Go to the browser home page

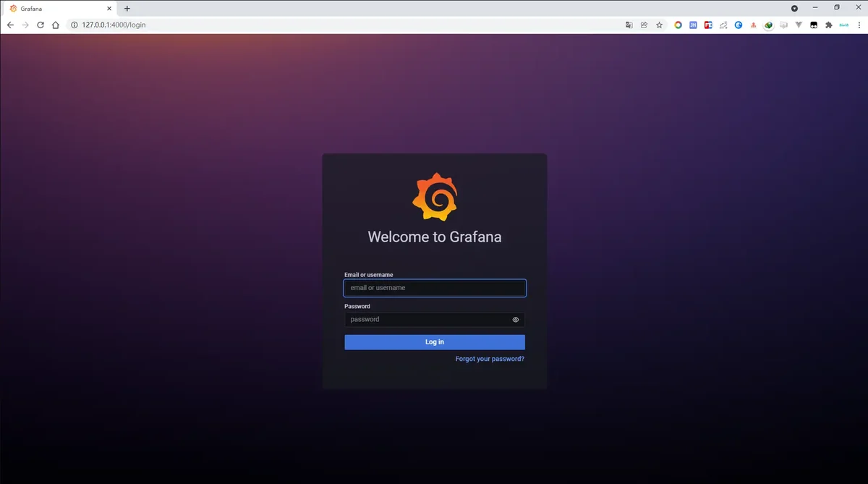tap(56, 25)
